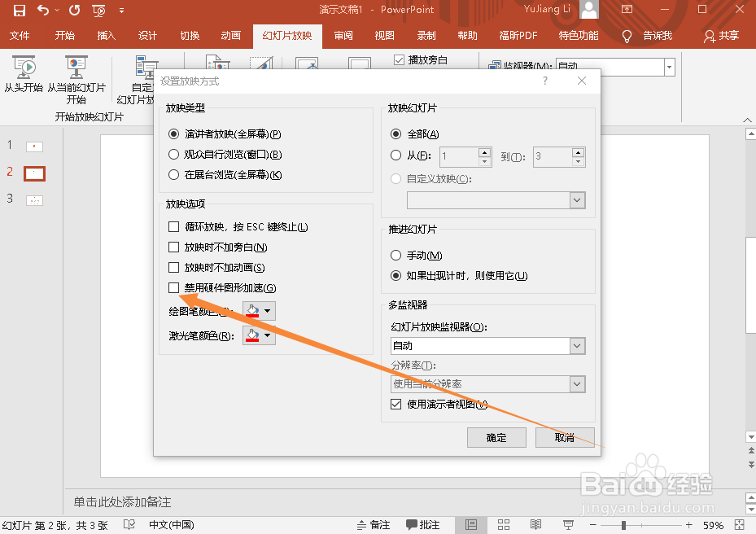This screenshot has width=756, height=534.
Task: Click the fit slide to window icon
Action: pos(740,525)
